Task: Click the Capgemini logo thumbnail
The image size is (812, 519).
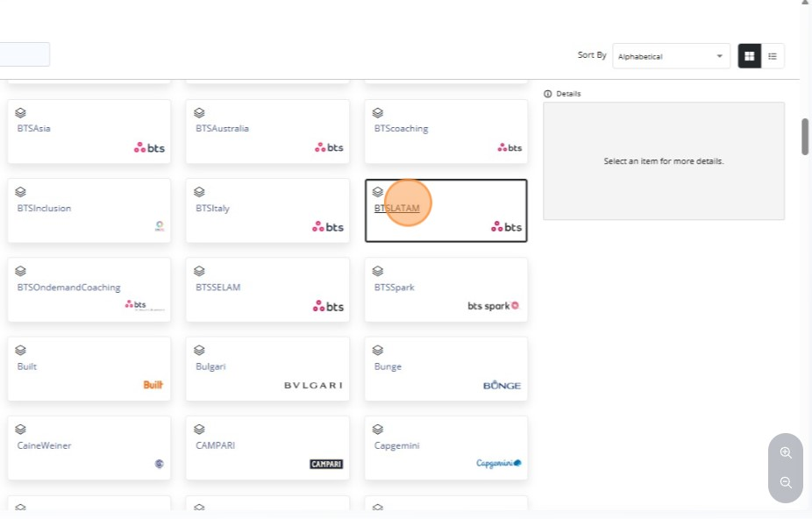Action: pyautogui.click(x=499, y=463)
